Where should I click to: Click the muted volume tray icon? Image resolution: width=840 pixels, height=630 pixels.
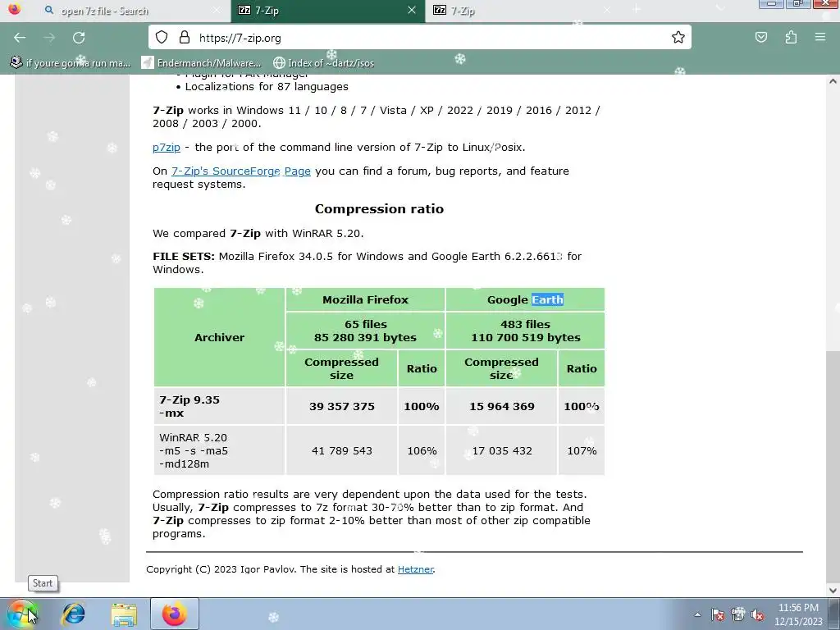pyautogui.click(x=757, y=614)
